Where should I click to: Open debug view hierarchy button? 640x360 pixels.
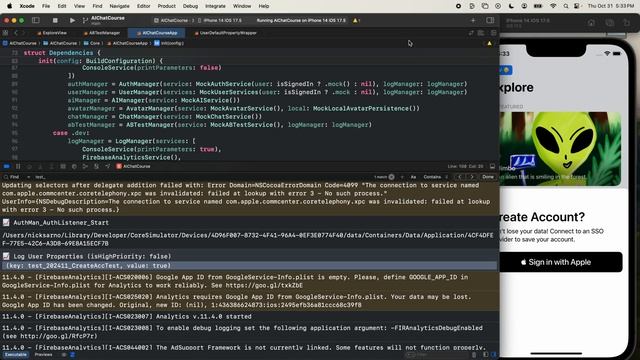(x=63, y=167)
